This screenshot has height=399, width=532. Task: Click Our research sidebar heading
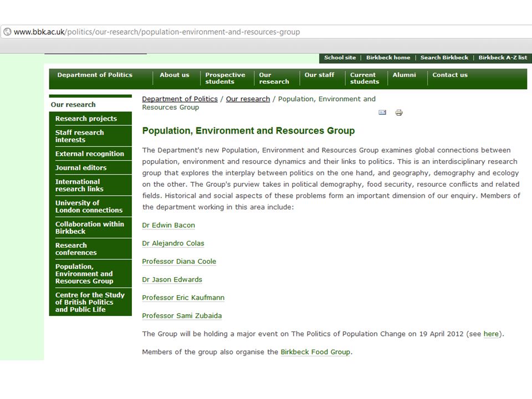(73, 105)
